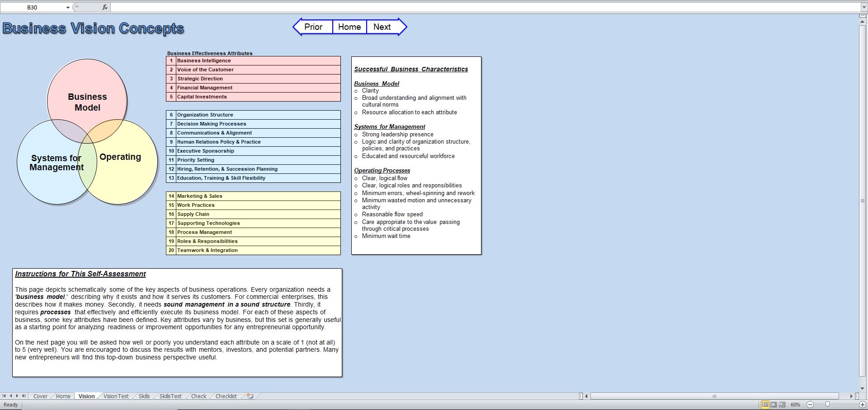This screenshot has width=868, height=410.
Task: Click the Business Vision Concepts title
Action: tap(93, 28)
